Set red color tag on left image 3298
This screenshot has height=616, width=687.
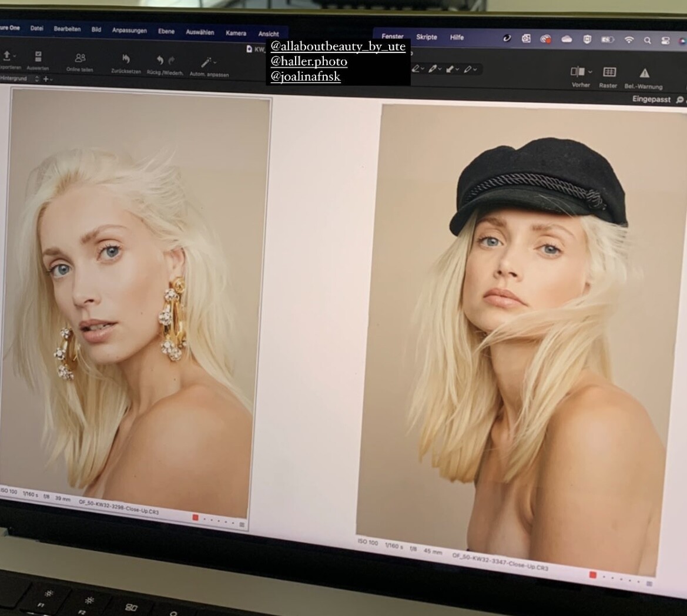click(x=196, y=518)
